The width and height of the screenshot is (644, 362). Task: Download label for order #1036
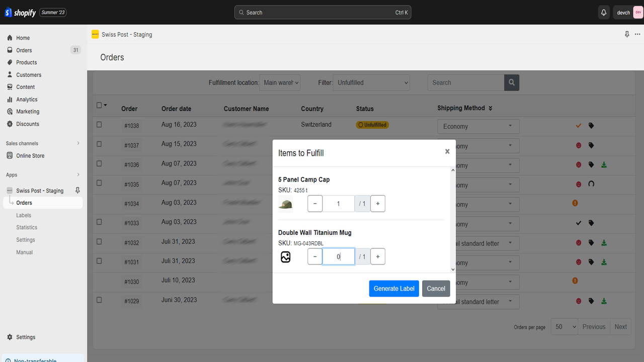604,164
